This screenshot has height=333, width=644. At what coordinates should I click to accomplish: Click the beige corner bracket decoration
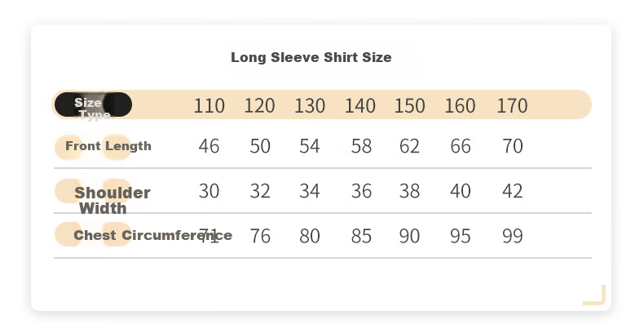coord(595,295)
